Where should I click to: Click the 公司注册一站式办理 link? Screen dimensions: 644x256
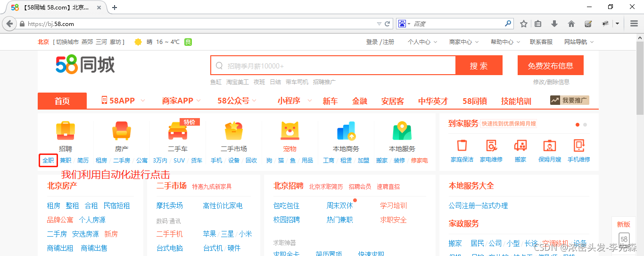(478, 205)
